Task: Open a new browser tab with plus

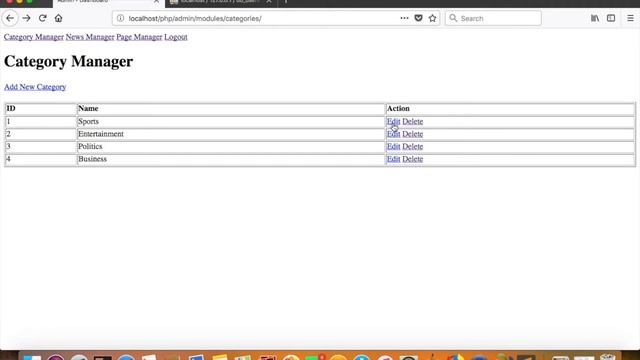Action: coord(286,2)
